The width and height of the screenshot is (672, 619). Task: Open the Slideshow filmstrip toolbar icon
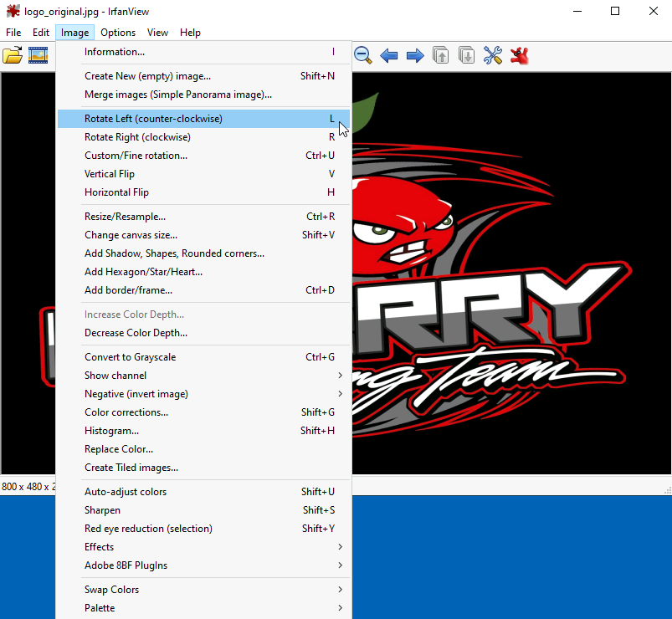[x=38, y=55]
